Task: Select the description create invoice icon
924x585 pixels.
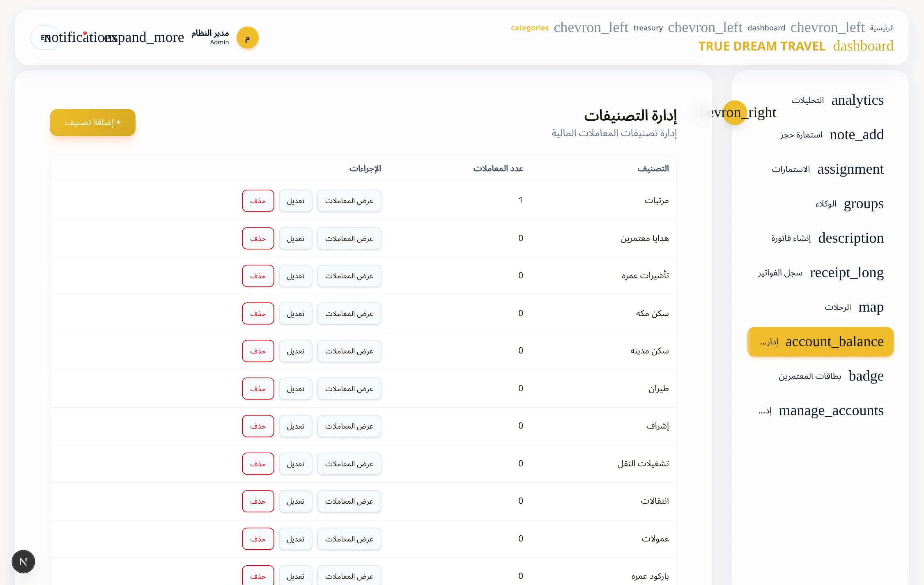Action: [x=850, y=238]
